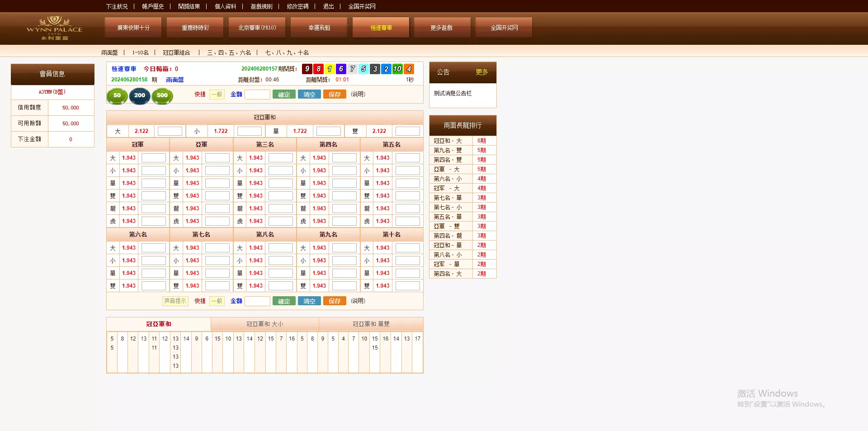Image resolution: width=868 pixels, height=431 pixels.
Task: Select the green 50 betting chip
Action: point(117,96)
